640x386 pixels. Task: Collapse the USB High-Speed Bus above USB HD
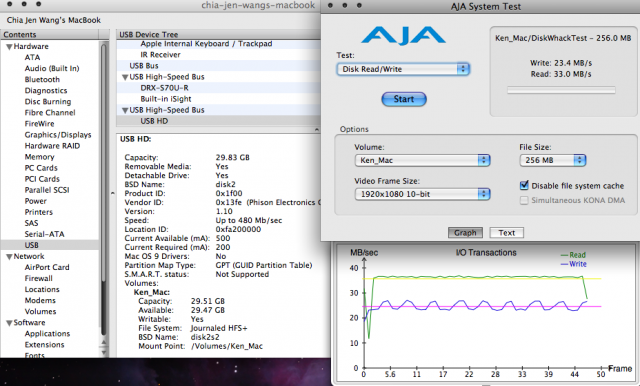click(125, 110)
